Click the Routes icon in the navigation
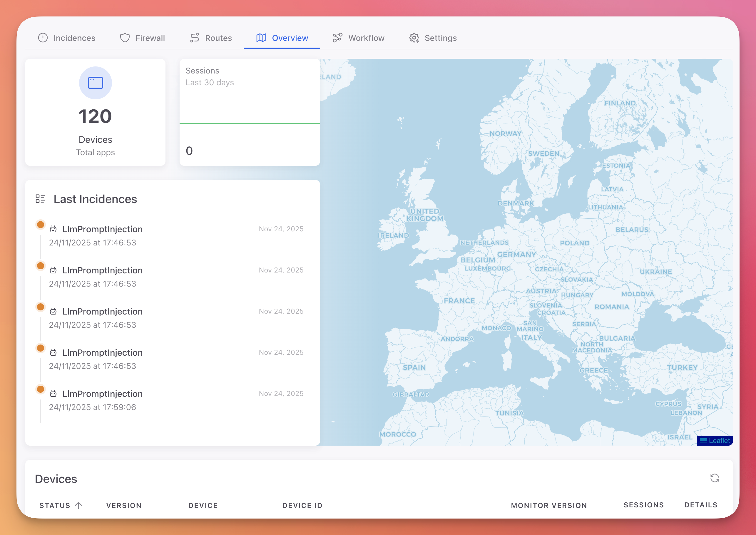756x535 pixels. (194, 38)
